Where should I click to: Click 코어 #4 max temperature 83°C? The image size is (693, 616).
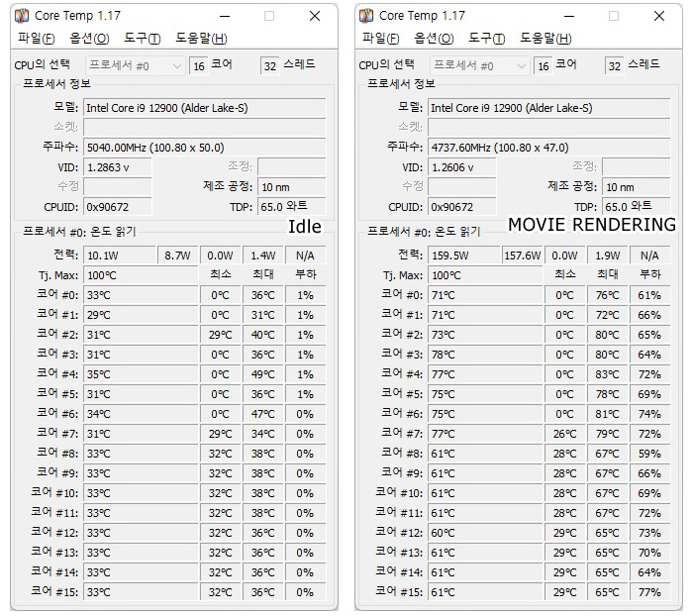(608, 374)
